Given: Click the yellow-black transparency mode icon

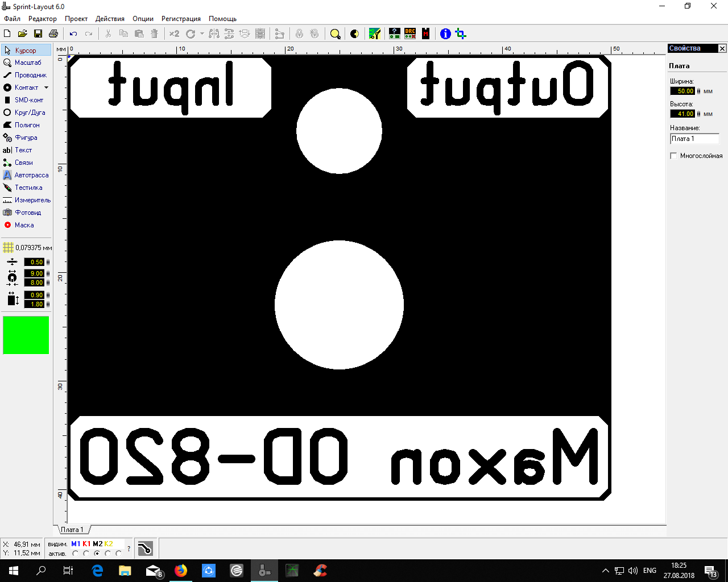Looking at the screenshot, I should 355,34.
